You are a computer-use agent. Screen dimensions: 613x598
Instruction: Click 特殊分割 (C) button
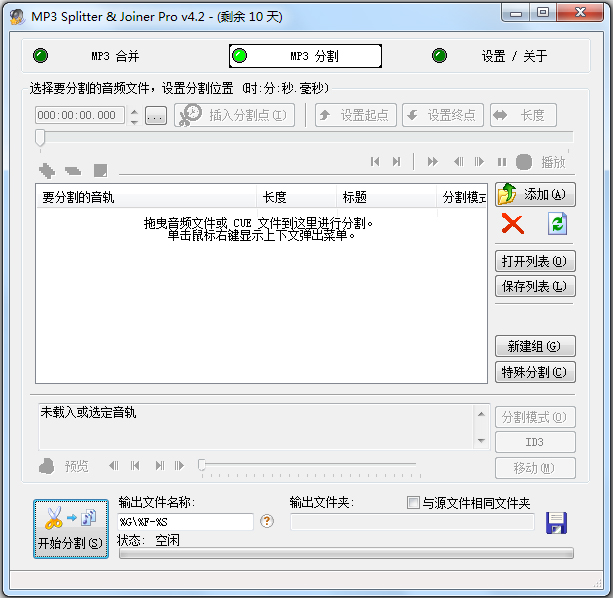535,372
